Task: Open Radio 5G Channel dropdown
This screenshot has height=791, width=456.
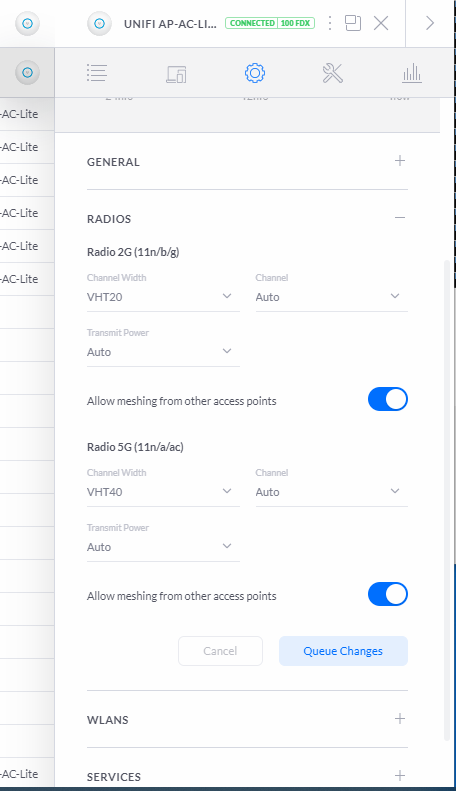Action: click(331, 492)
